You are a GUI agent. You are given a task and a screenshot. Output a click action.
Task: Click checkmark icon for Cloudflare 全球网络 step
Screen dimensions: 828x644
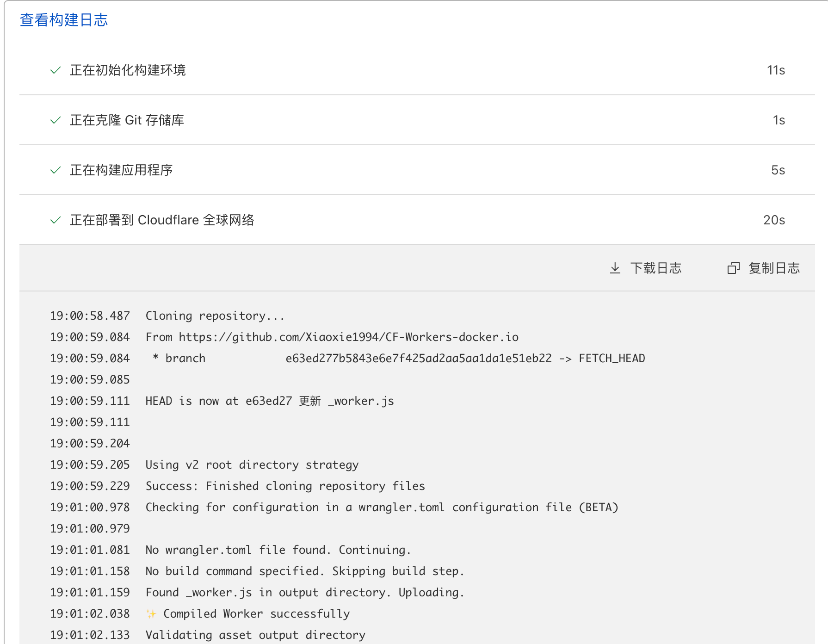pyautogui.click(x=56, y=220)
